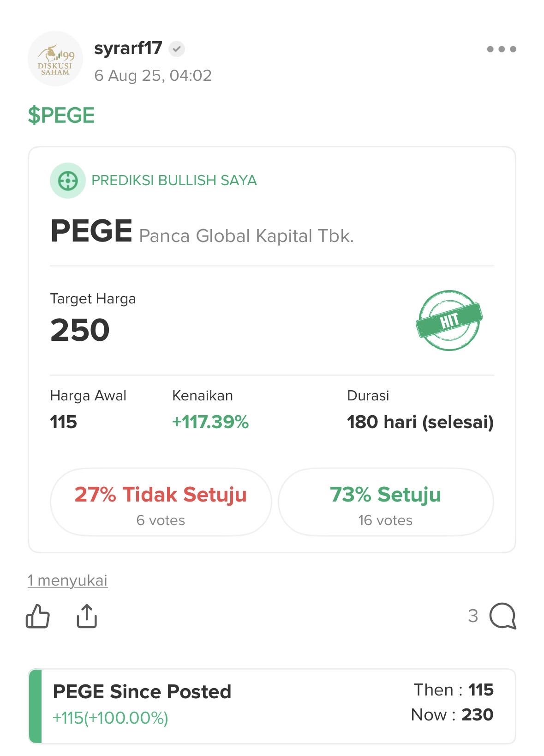Viewport: 544px width, 756px height.
Task: Open the $PEGE ticker link
Action: pos(61,115)
